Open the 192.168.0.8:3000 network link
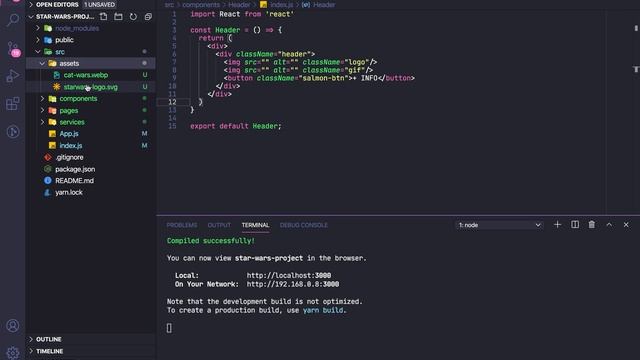640x360 pixels. coord(293,284)
